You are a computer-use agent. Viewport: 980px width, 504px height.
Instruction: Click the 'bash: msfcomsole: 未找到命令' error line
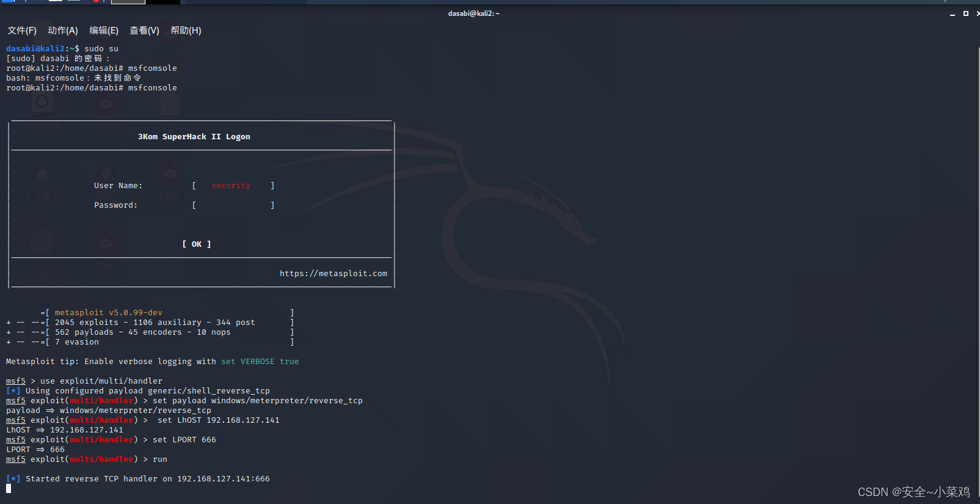pos(73,78)
